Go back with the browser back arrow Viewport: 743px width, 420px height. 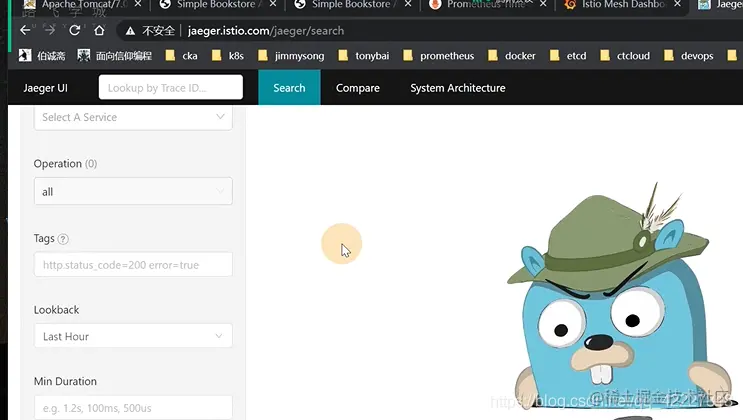(25, 30)
